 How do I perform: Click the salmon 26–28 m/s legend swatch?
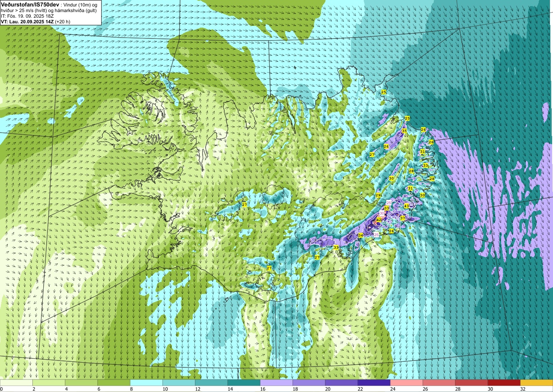point(439,383)
